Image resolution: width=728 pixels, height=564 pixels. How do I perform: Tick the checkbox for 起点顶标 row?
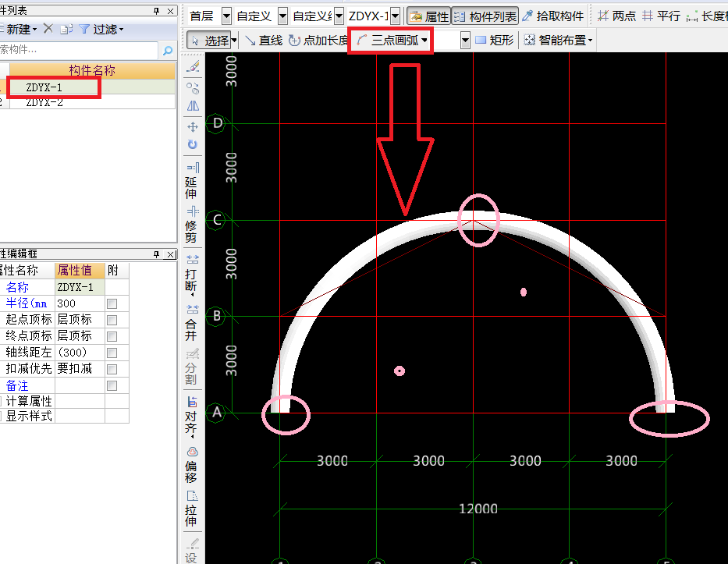click(x=112, y=321)
